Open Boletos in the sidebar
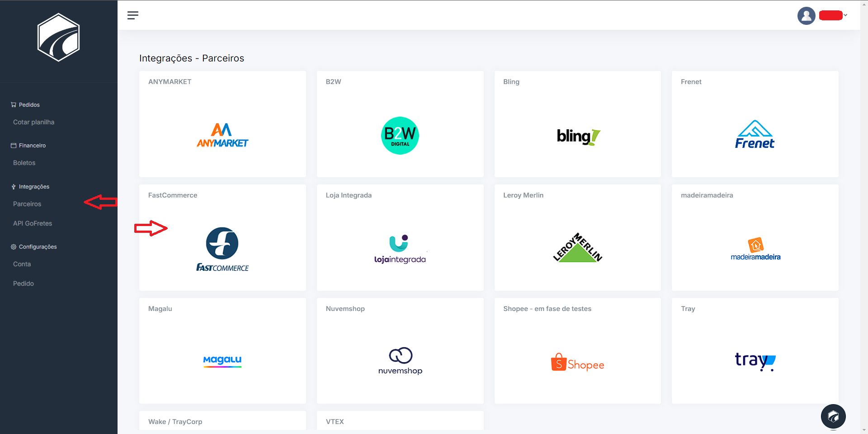 (x=24, y=163)
